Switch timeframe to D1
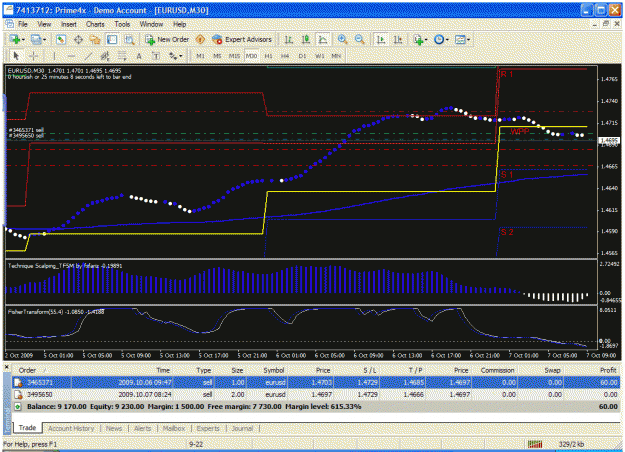The height and width of the screenshot is (452, 625). 303,56
